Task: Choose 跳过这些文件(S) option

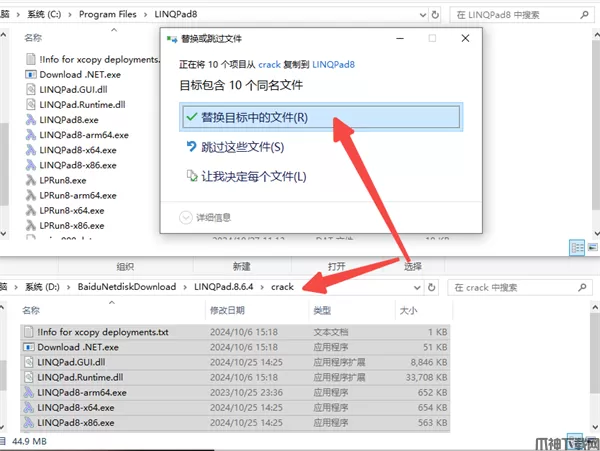Action: [x=235, y=147]
